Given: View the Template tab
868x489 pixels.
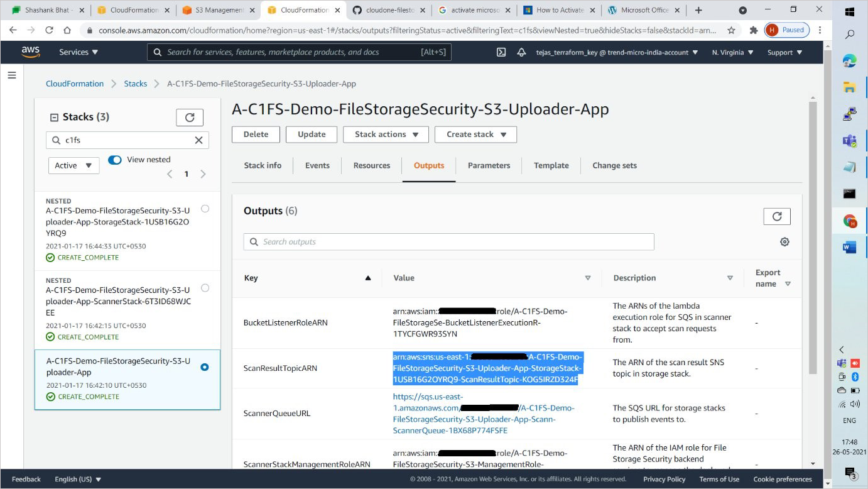Looking at the screenshot, I should point(551,165).
